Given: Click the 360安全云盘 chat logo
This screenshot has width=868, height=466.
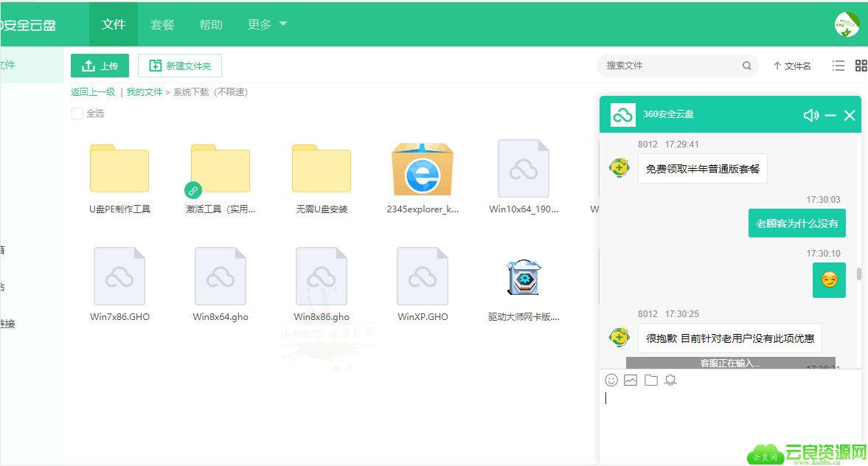Looking at the screenshot, I should [x=622, y=115].
